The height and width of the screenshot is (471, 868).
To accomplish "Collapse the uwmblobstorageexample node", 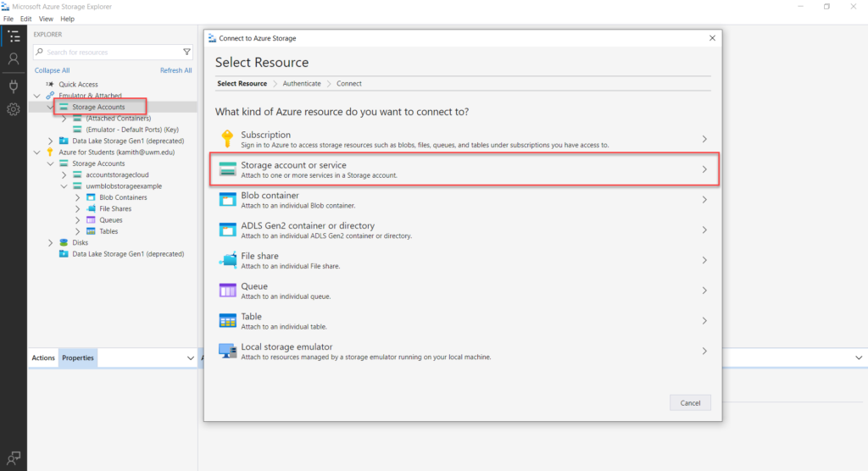I will [64, 186].
